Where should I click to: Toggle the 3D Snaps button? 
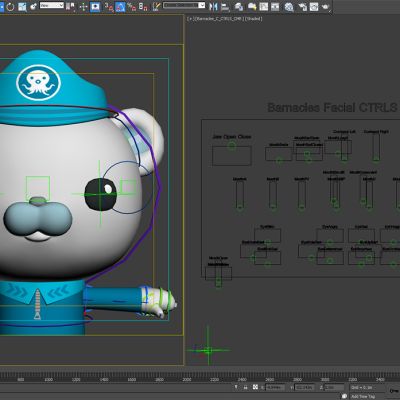[x=108, y=6]
